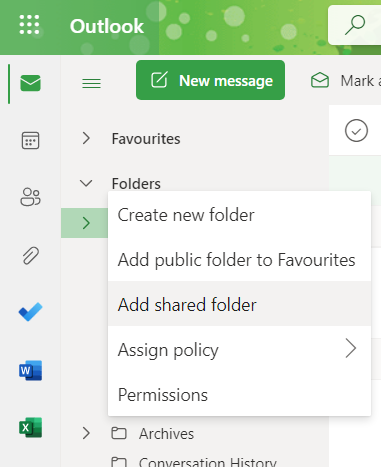Launch Word from the sidebar
Viewport: 381px width, 467px height.
30,370
